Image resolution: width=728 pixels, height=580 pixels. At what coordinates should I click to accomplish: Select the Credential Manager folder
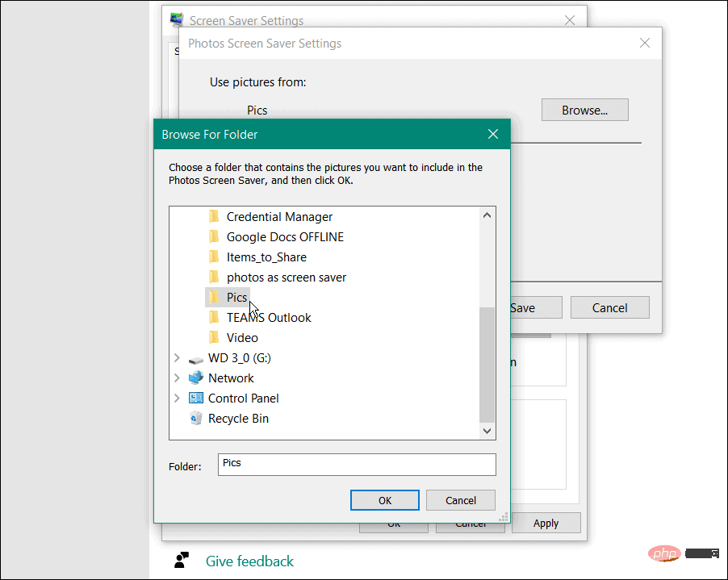click(x=279, y=217)
